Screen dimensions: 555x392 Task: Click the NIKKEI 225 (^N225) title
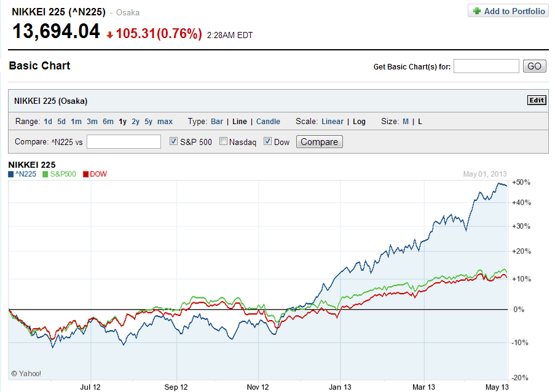point(59,12)
